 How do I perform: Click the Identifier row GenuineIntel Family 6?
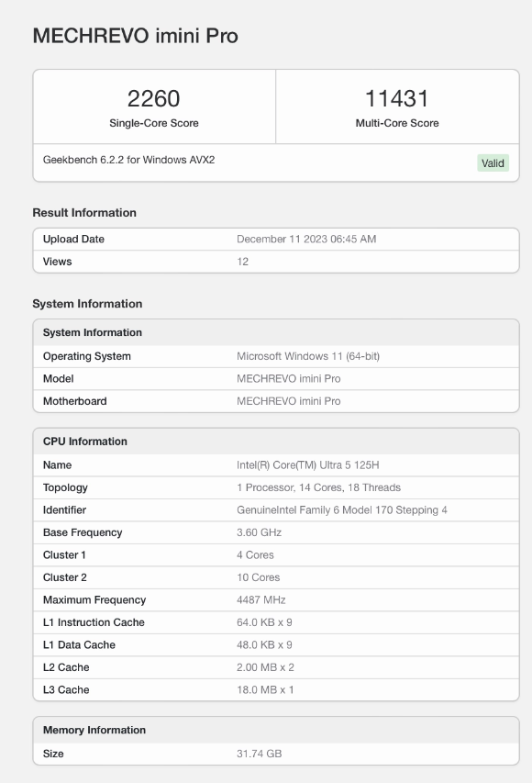(x=276, y=510)
